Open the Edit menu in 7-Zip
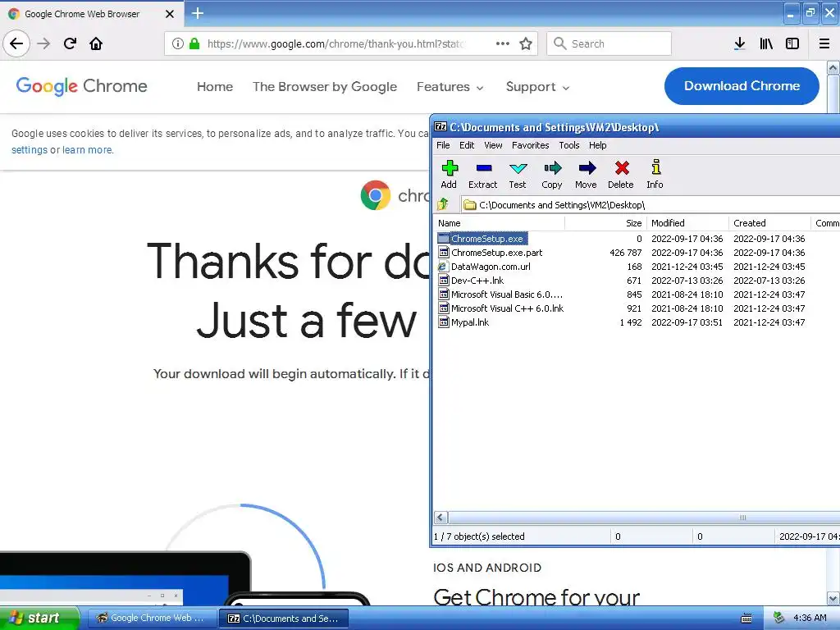The width and height of the screenshot is (840, 630). coord(467,145)
